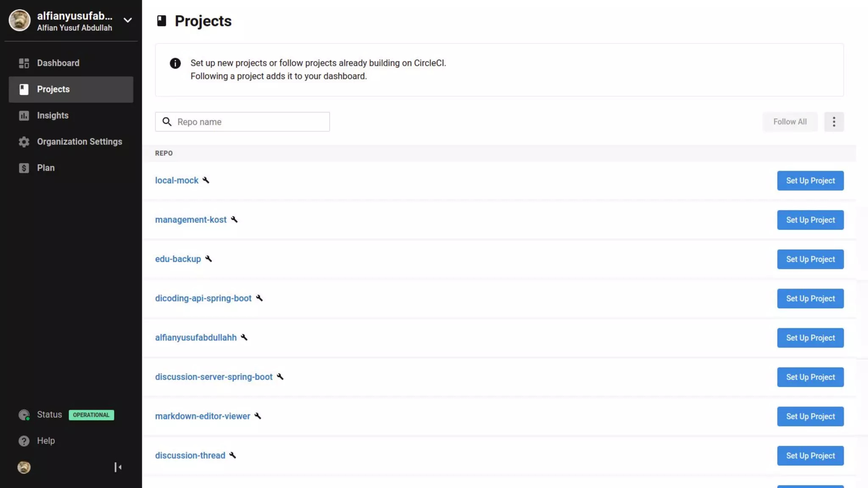Click the Organization Settings gear icon

24,142
